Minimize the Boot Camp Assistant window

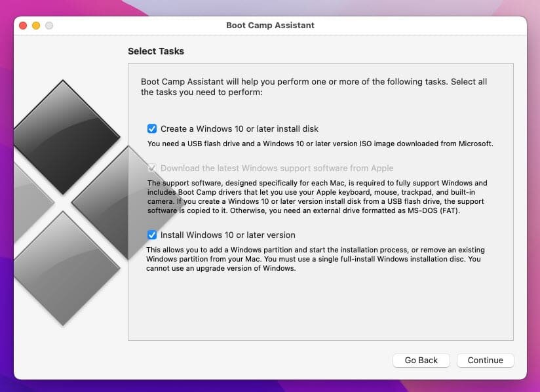(36, 26)
